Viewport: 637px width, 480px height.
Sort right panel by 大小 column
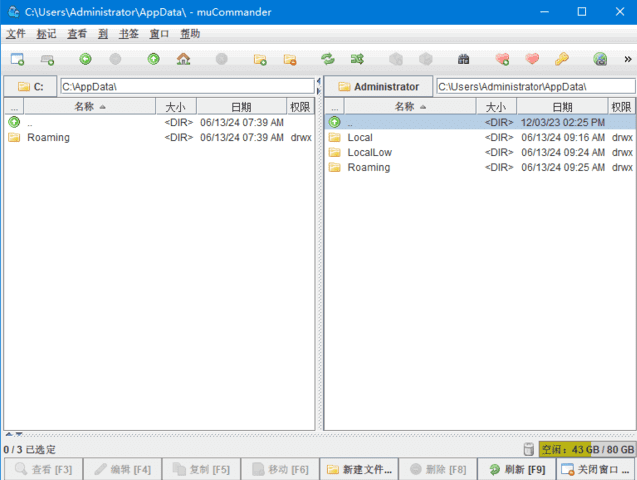(x=496, y=107)
